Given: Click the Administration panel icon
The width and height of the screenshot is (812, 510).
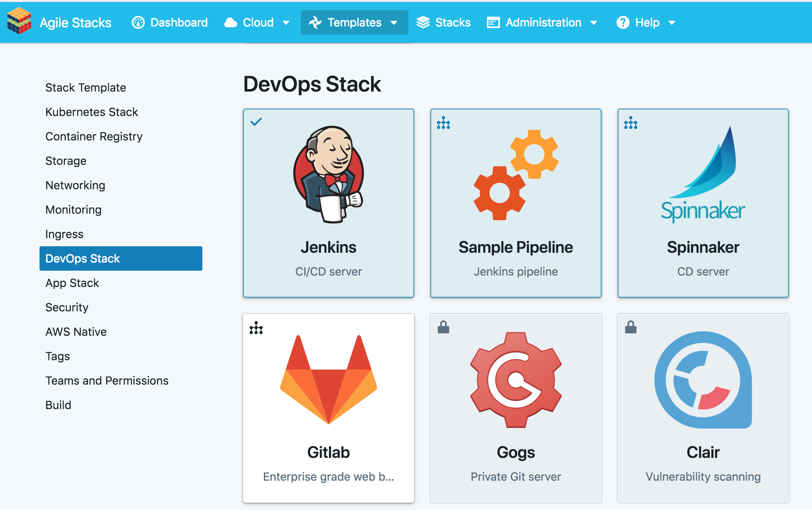Looking at the screenshot, I should (493, 22).
